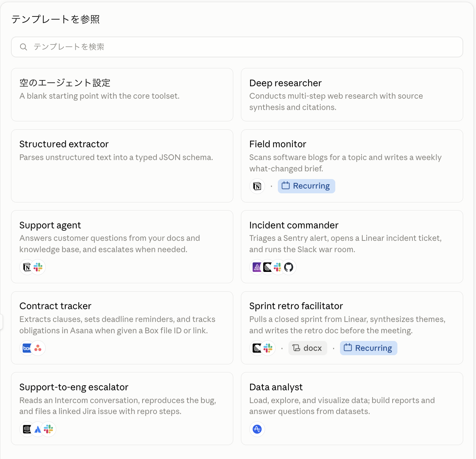Click the Jira icon in Support-to-eng escalator card

(38, 429)
